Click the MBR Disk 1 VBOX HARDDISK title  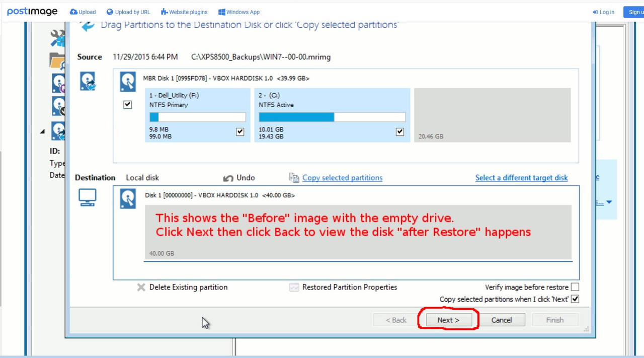click(x=226, y=79)
